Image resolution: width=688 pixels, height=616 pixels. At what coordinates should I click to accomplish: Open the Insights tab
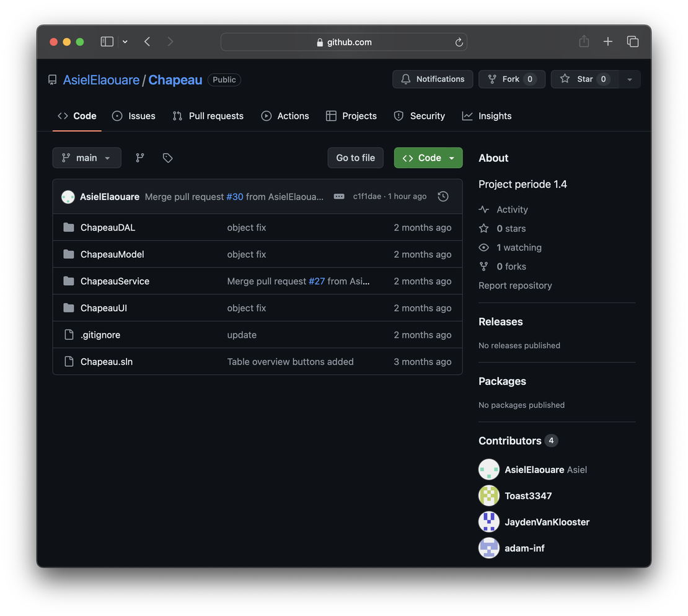(x=487, y=115)
